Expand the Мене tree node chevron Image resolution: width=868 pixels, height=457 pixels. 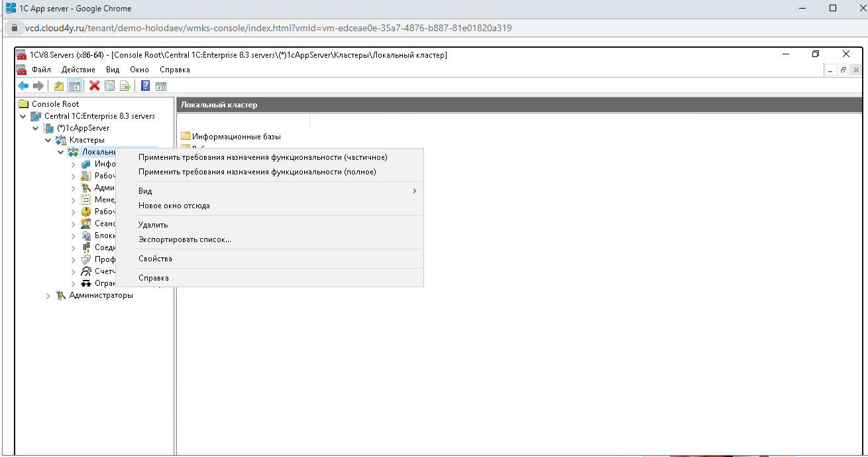(74, 200)
